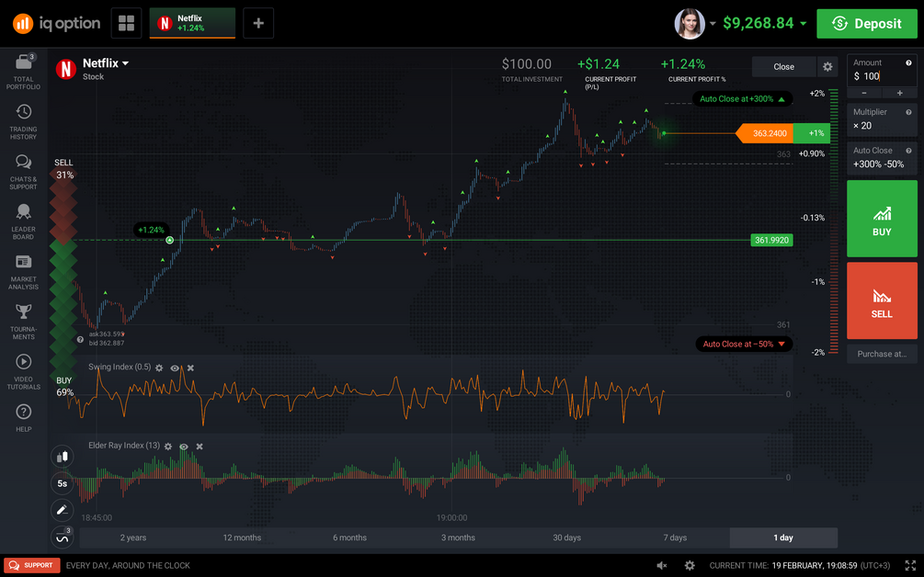Change chart type with candlestick icon

pyautogui.click(x=63, y=457)
